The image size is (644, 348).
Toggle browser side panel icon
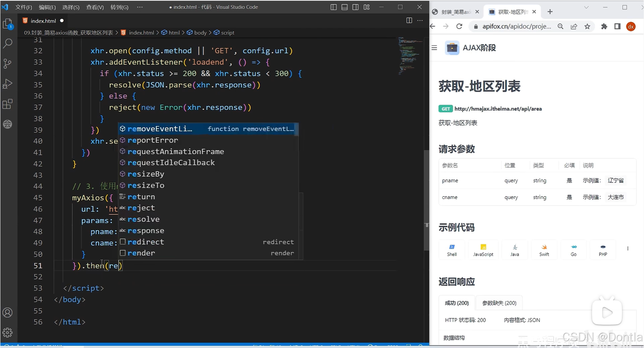[617, 26]
